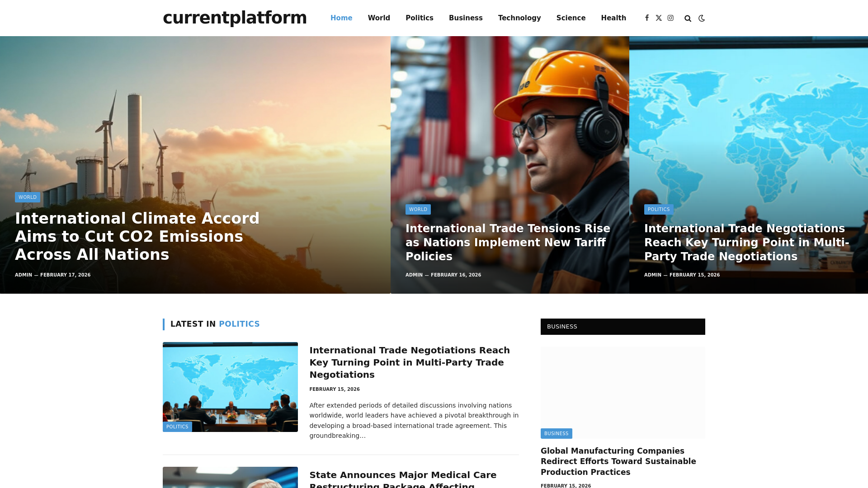Open the Science menu item
Image resolution: width=868 pixels, height=488 pixels.
[x=571, y=18]
